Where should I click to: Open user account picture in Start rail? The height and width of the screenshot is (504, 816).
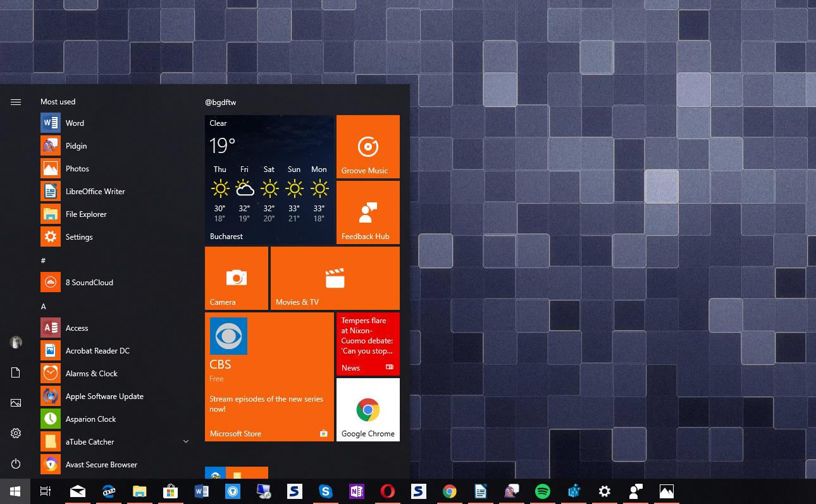click(16, 342)
